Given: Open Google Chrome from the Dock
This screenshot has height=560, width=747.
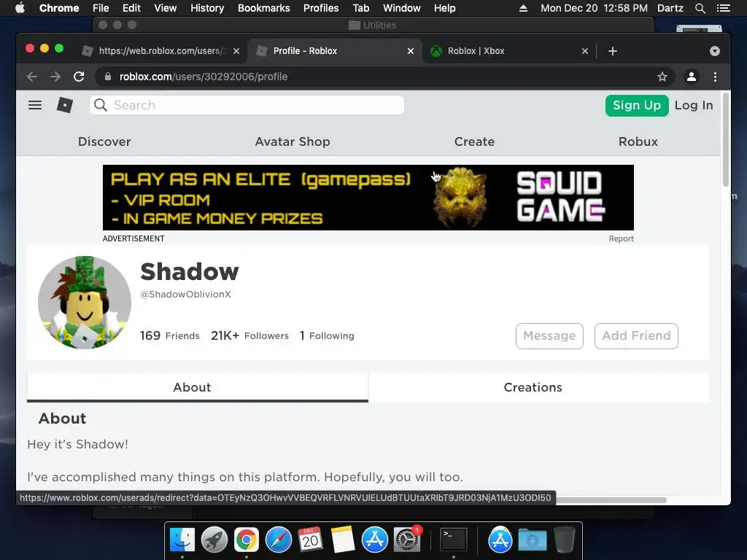Looking at the screenshot, I should [x=247, y=540].
